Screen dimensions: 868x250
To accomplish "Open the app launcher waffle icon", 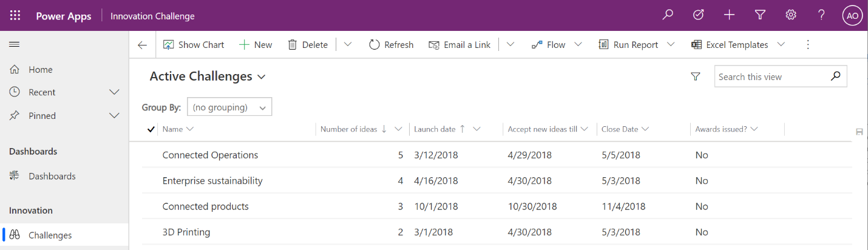I will [15, 16].
